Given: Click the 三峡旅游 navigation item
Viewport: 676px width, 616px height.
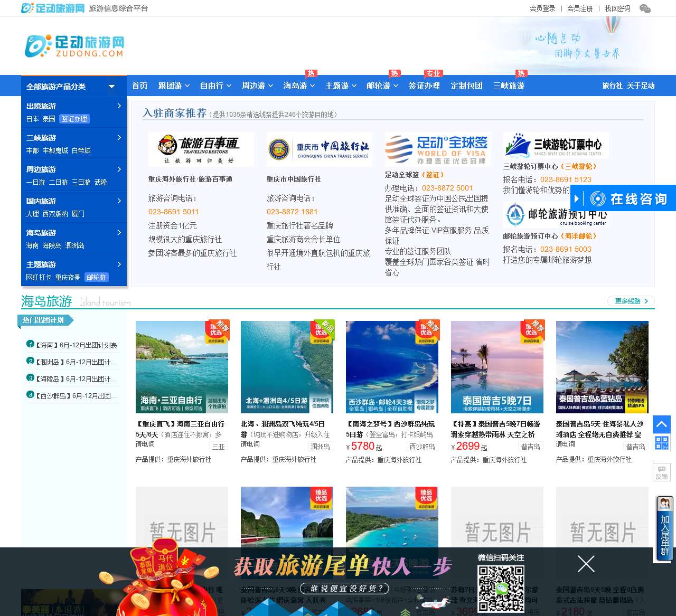Looking at the screenshot, I should (509, 86).
